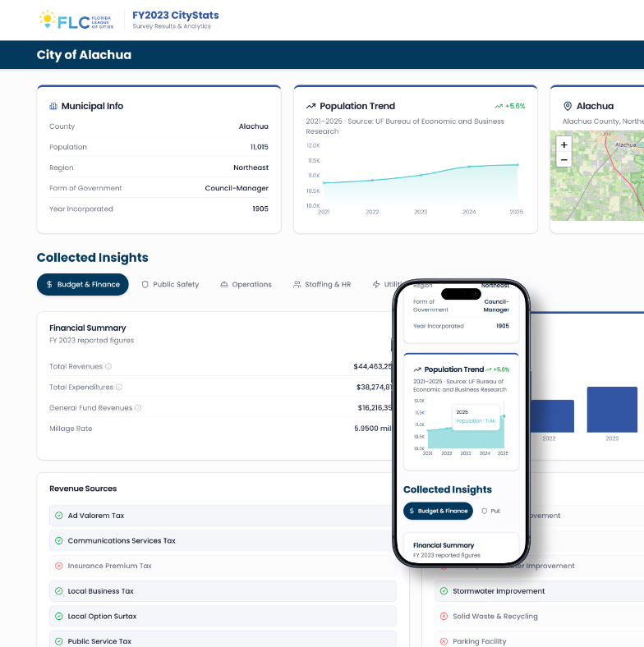This screenshot has width=644, height=647.
Task: Zoom out on the map with minus button
Action: [564, 159]
